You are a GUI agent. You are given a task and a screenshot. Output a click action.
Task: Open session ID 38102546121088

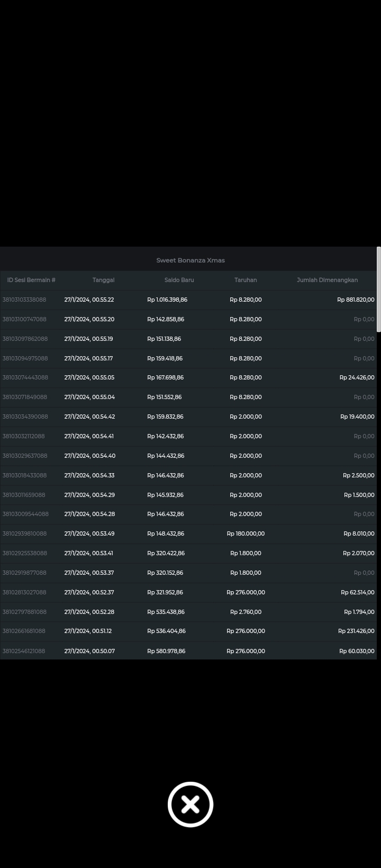tap(24, 651)
